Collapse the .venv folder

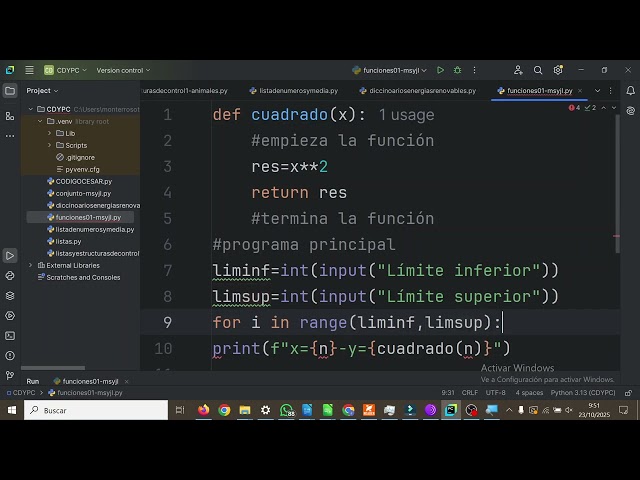tap(40, 121)
